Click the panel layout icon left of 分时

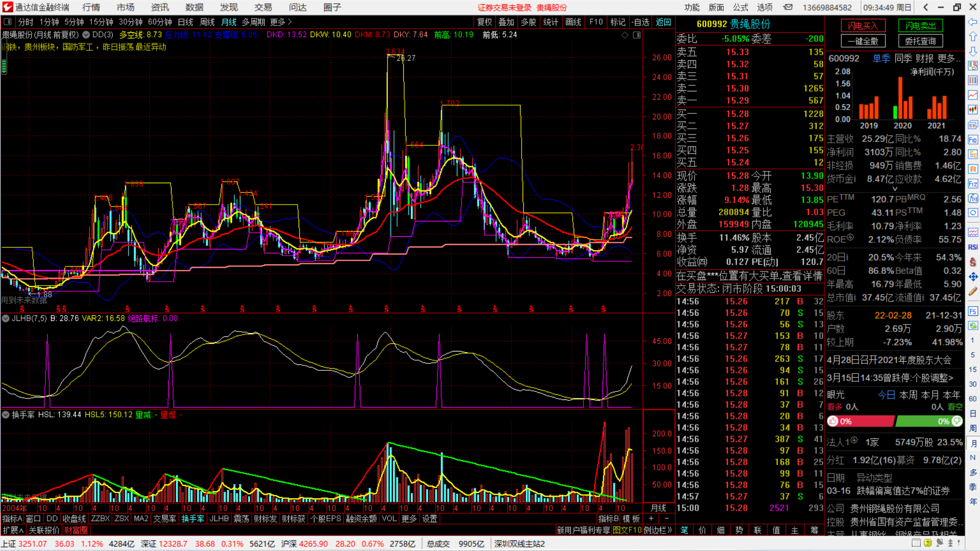[8, 22]
